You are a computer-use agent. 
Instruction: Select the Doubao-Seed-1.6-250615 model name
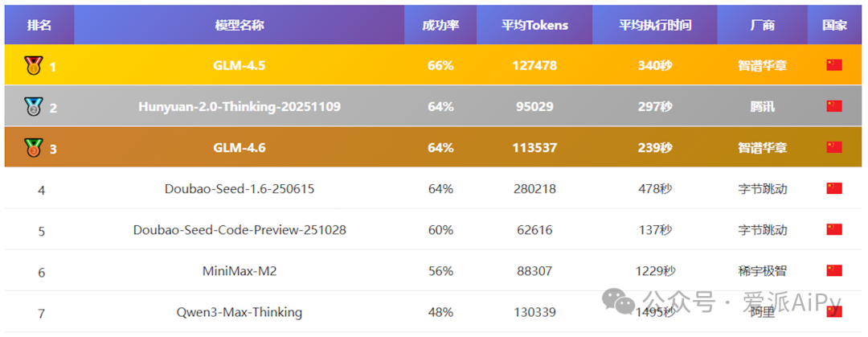[240, 189]
